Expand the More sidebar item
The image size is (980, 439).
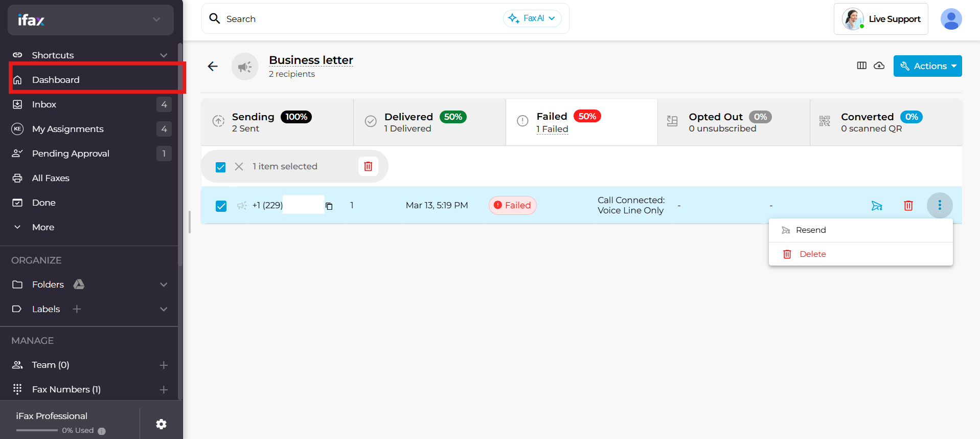43,227
